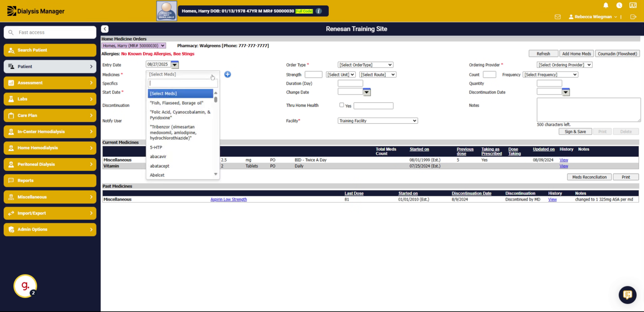Open the Ordering Provider dropdown

[x=565, y=65]
